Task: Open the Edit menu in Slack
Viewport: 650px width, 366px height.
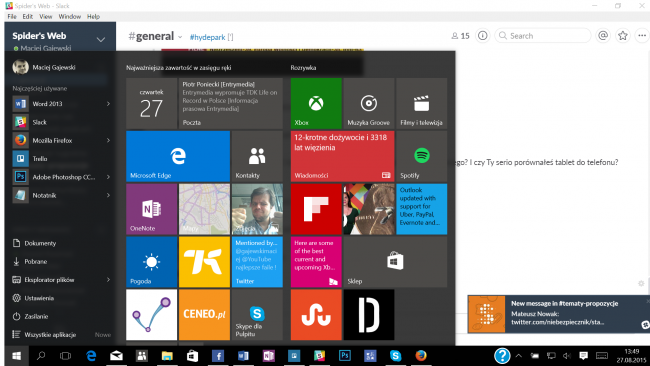Action: (28, 17)
